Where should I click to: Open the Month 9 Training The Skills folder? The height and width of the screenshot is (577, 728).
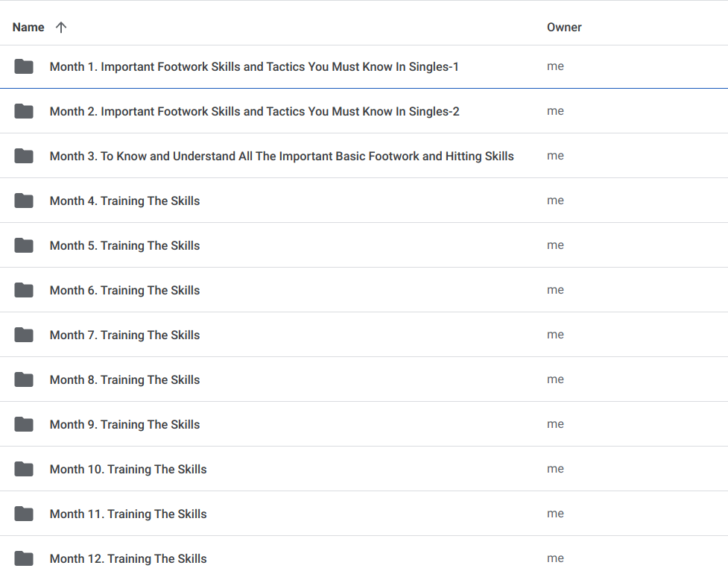pyautogui.click(x=124, y=424)
